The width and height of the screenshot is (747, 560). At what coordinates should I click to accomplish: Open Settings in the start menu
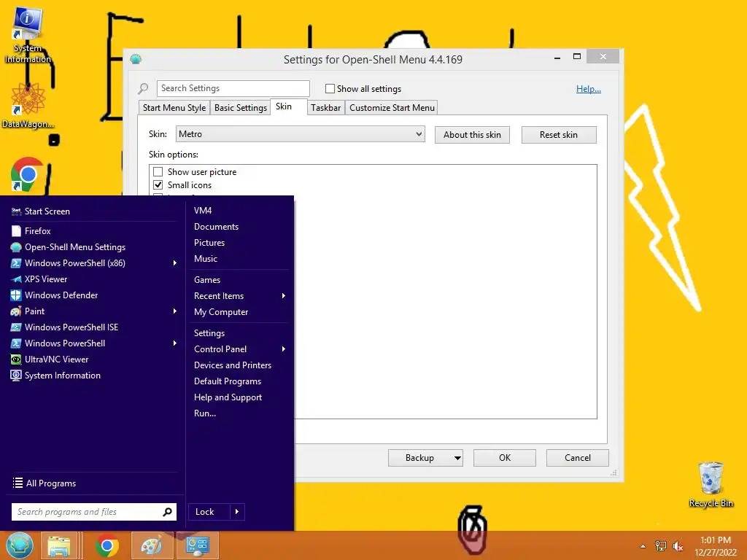[x=209, y=333]
